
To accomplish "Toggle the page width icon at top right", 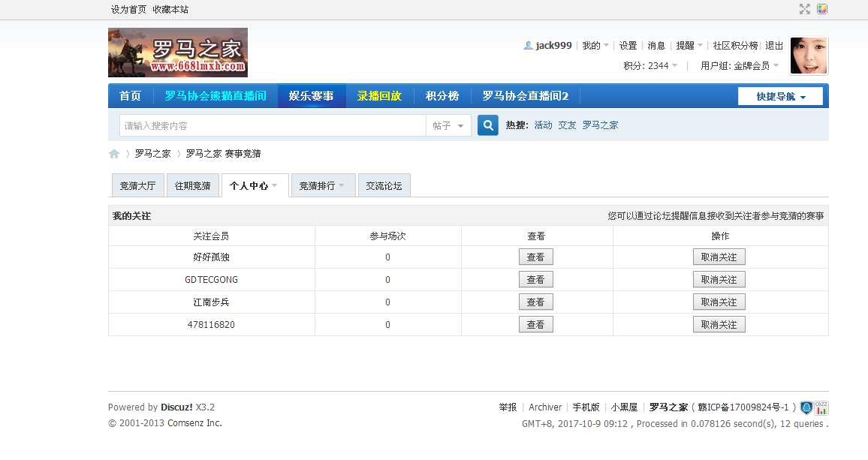I will 805,9.
